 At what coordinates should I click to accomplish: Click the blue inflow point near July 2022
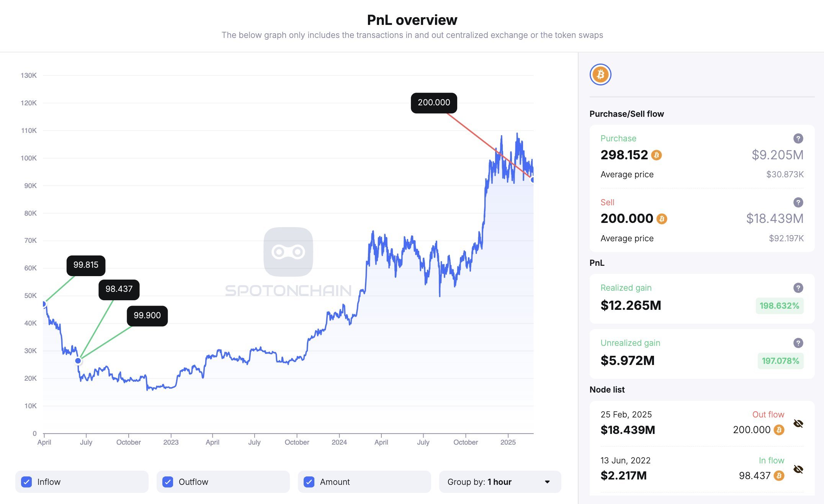78,361
